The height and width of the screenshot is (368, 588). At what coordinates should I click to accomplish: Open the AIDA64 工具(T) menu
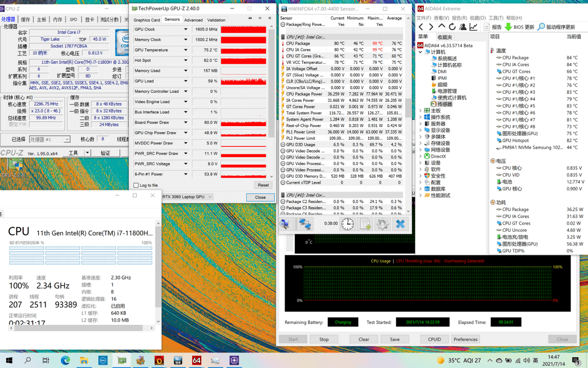(496, 18)
